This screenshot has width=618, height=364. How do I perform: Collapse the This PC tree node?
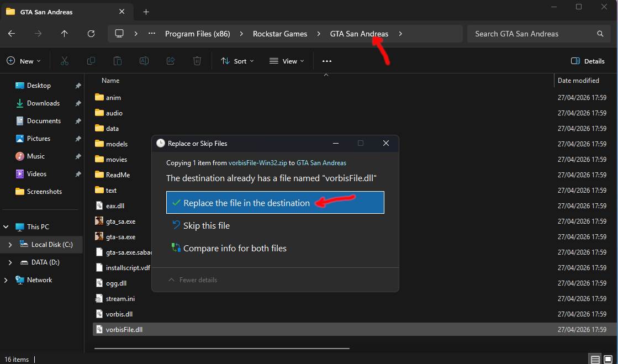point(6,227)
